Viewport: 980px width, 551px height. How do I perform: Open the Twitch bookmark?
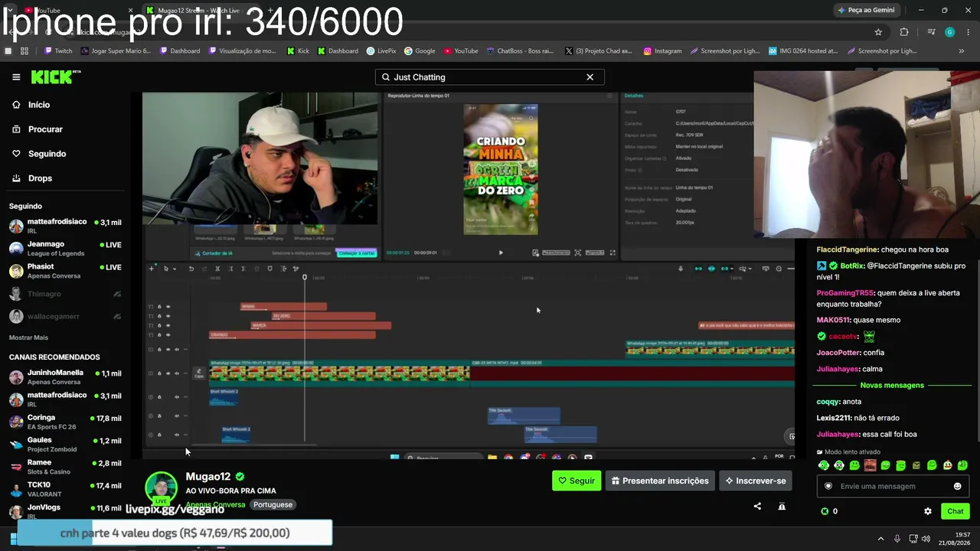[x=58, y=51]
